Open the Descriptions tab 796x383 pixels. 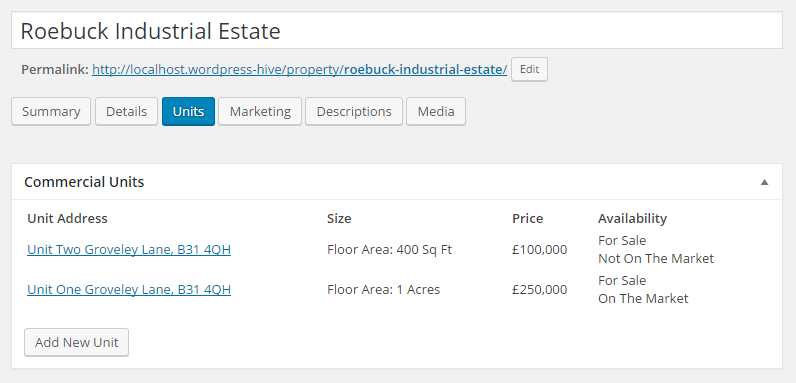[354, 111]
